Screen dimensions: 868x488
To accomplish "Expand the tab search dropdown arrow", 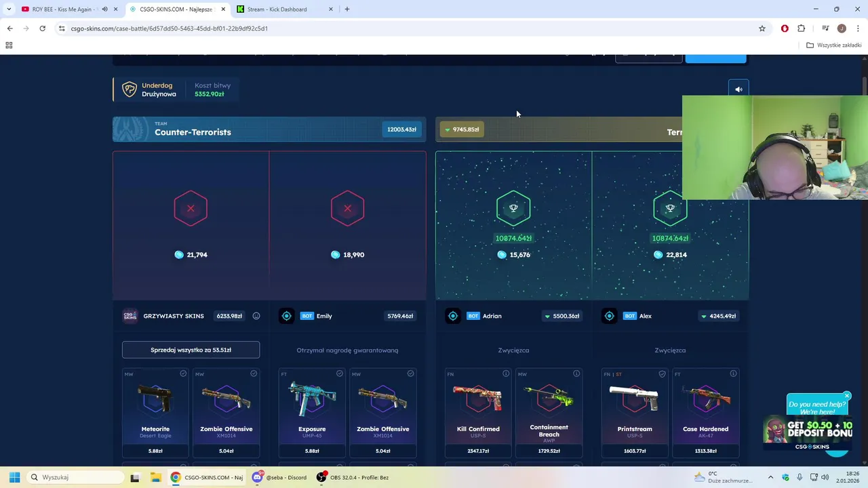I will coord(8,9).
